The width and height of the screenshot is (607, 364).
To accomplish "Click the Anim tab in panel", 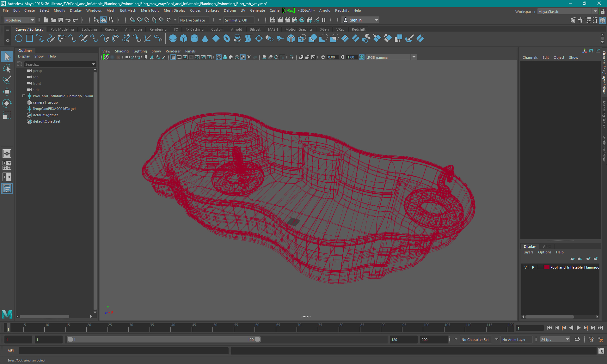I will tap(547, 246).
